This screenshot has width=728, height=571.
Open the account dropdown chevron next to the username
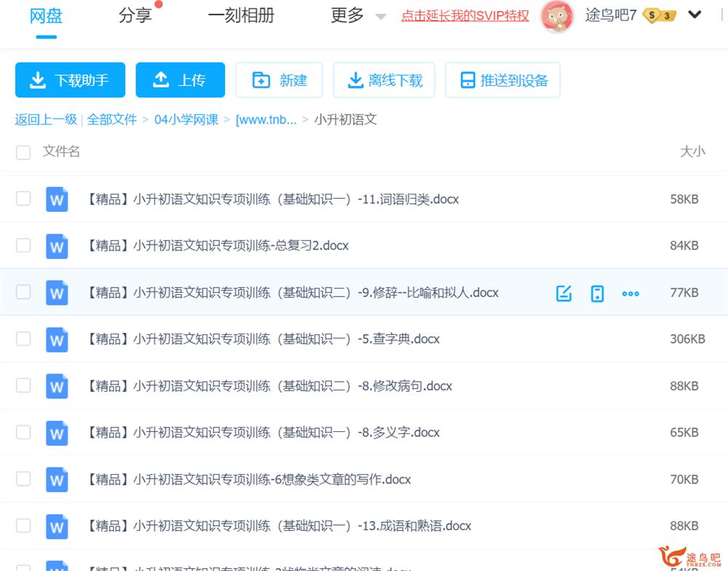(x=695, y=15)
